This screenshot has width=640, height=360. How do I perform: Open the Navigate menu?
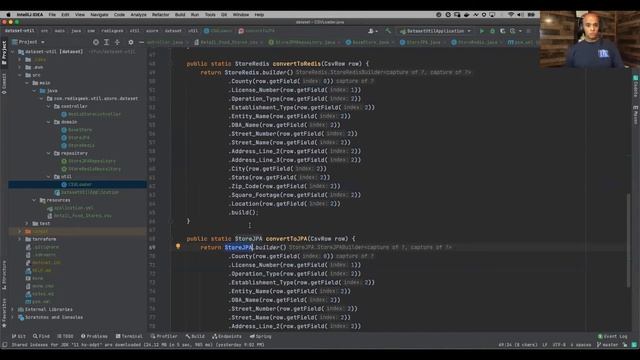tap(99, 14)
